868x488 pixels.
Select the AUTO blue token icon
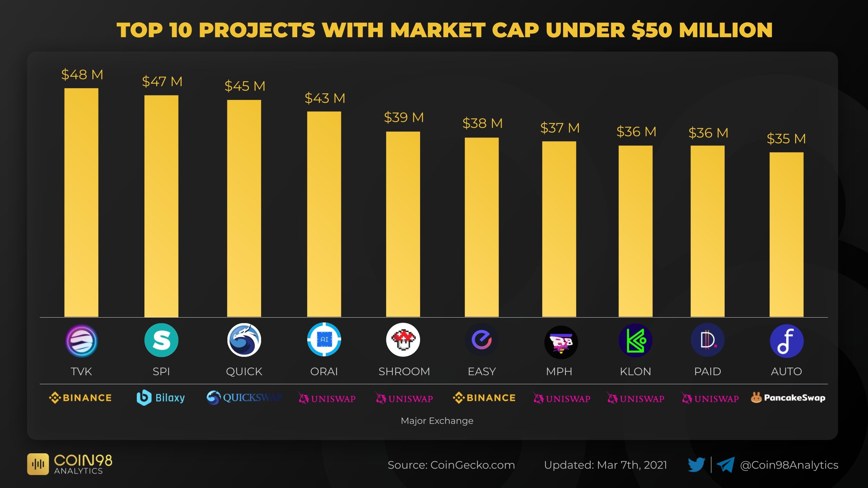click(x=787, y=341)
